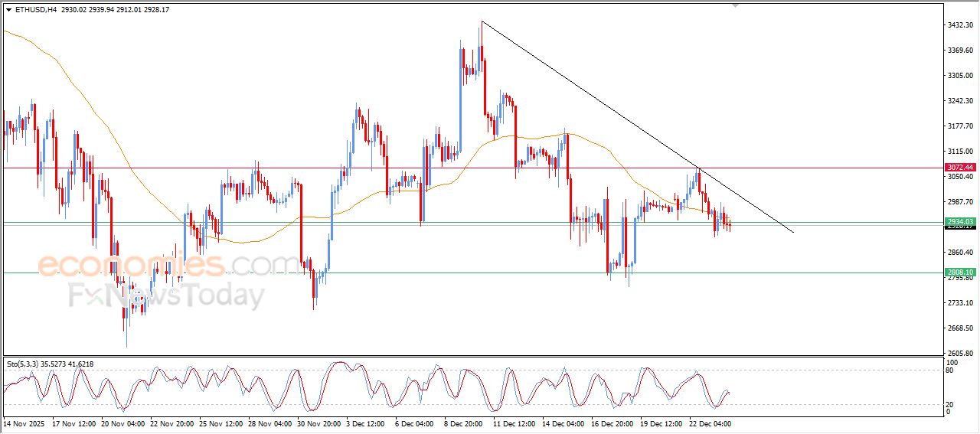Select the red 3072.44 price label

click(959, 168)
